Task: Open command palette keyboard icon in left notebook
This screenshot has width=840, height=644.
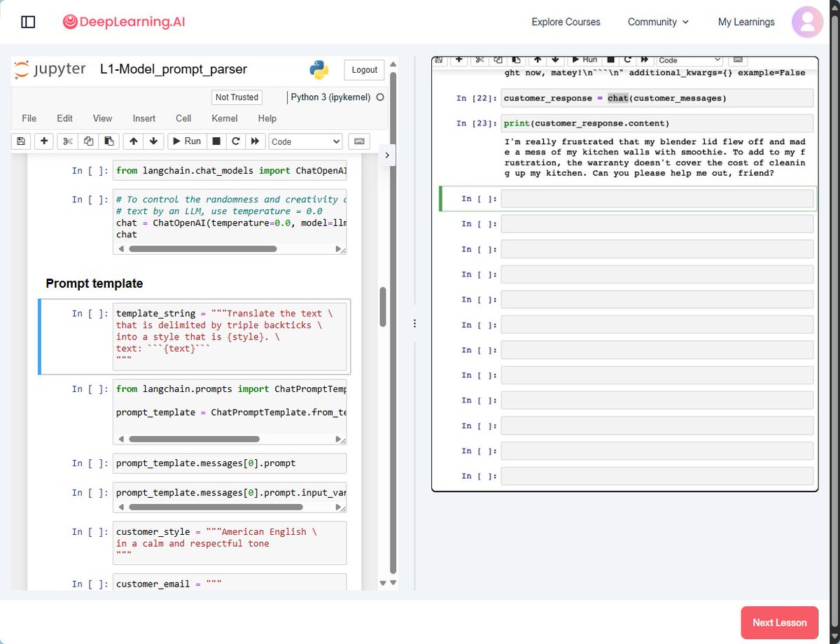Action: 359,141
